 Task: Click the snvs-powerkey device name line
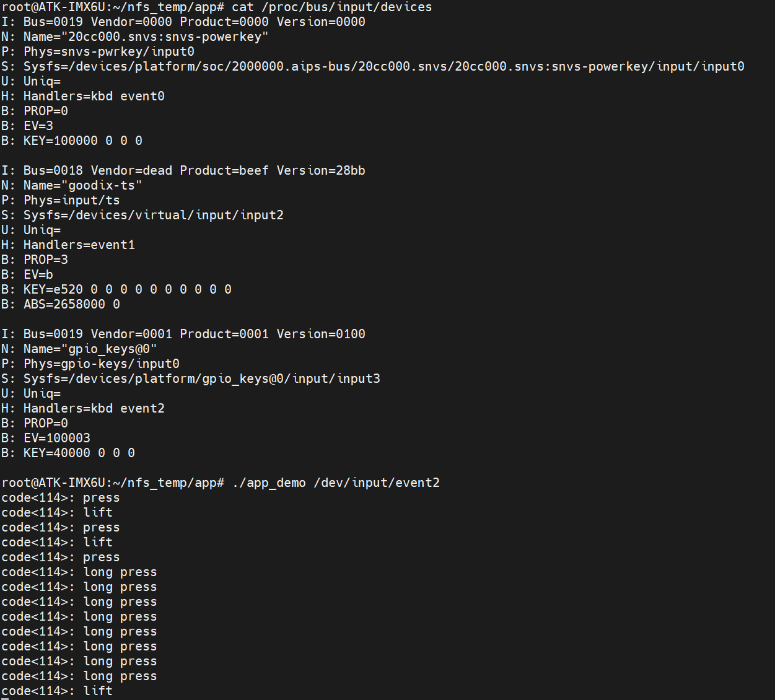tap(146, 37)
